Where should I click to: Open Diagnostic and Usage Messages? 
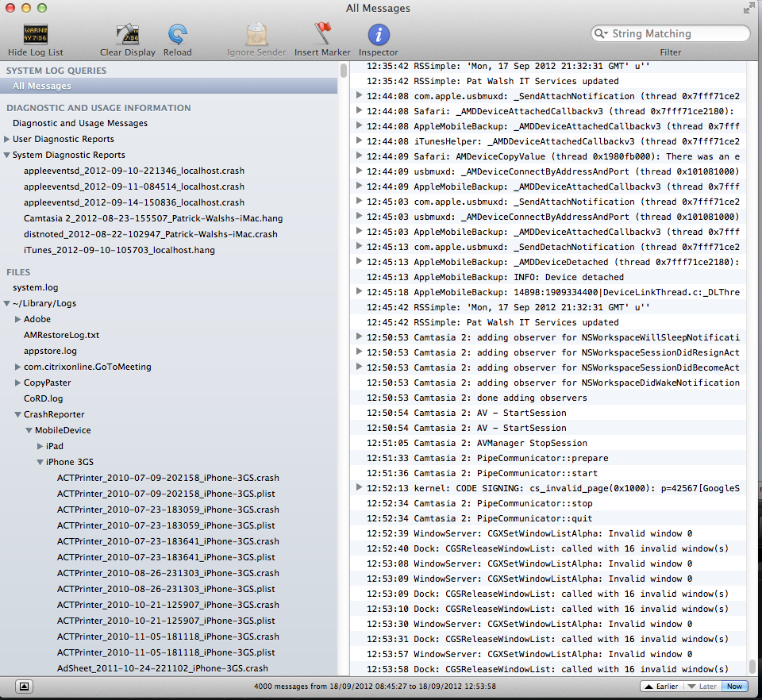point(80,123)
